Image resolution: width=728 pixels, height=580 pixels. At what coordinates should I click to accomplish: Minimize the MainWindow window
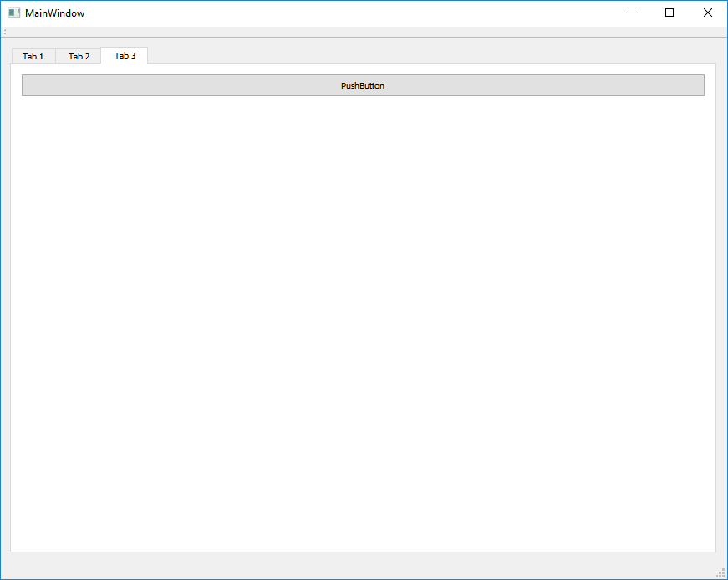[x=632, y=13]
